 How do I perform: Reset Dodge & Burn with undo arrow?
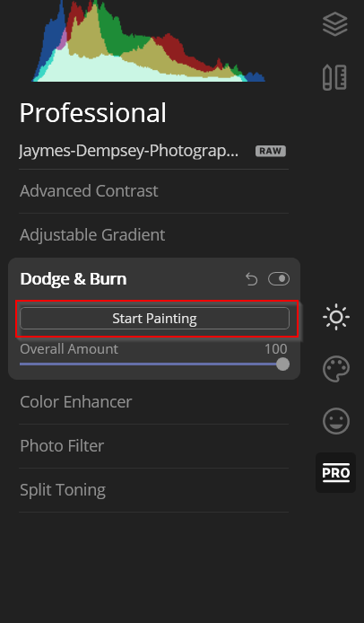251,279
